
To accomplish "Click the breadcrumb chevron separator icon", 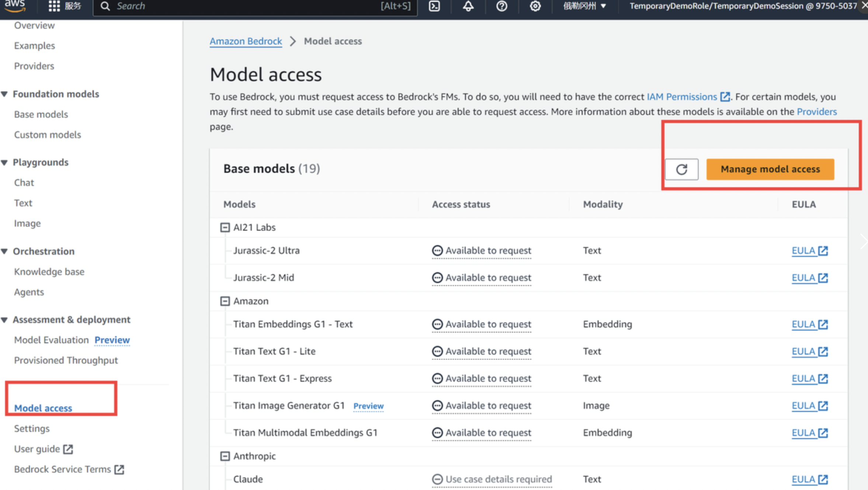I will pyautogui.click(x=293, y=41).
